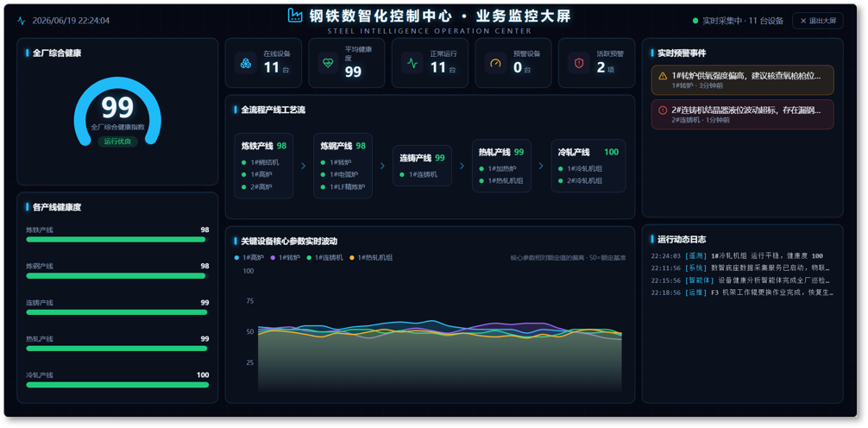Click the arrow between 炼铁产线 and 炼钢产线 cards

click(303, 166)
